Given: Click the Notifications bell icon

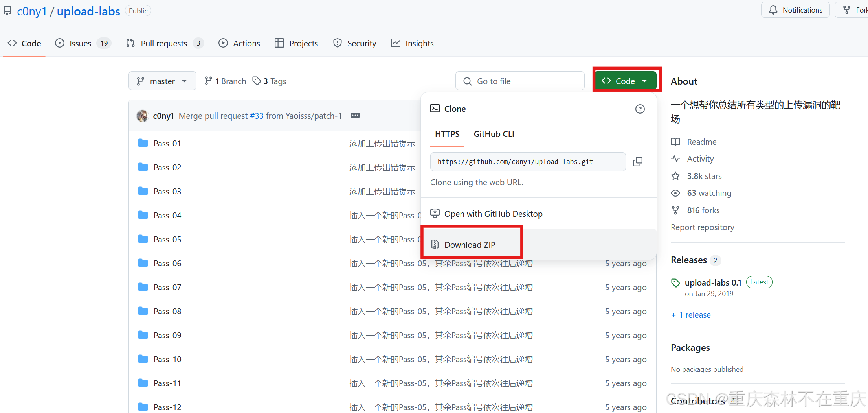Looking at the screenshot, I should (x=773, y=10).
